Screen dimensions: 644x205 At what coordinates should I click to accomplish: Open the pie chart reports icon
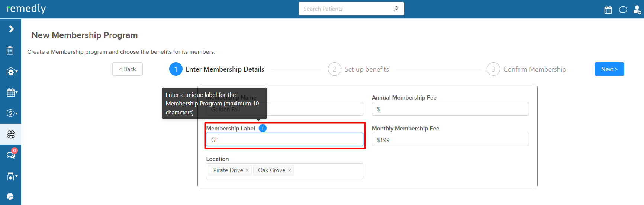tap(10, 196)
